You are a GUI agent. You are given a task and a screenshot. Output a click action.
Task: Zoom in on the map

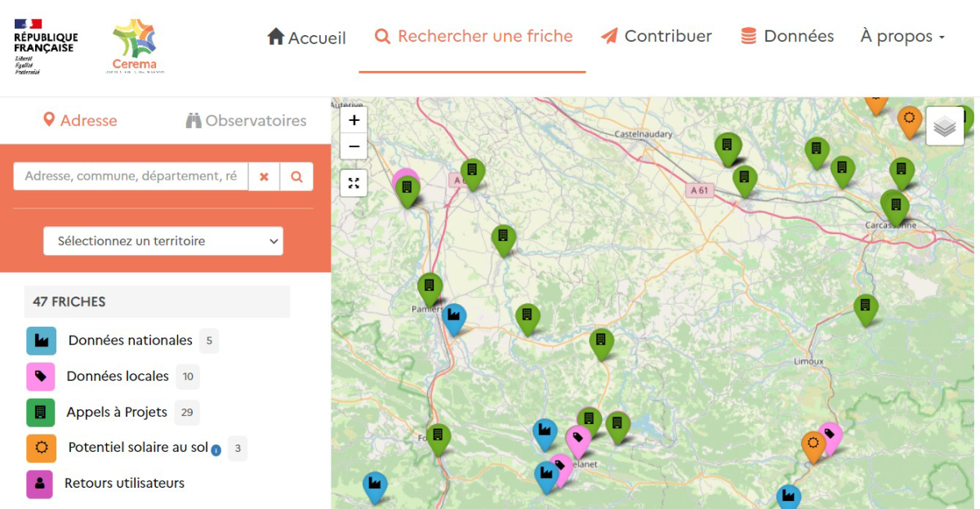tap(354, 120)
